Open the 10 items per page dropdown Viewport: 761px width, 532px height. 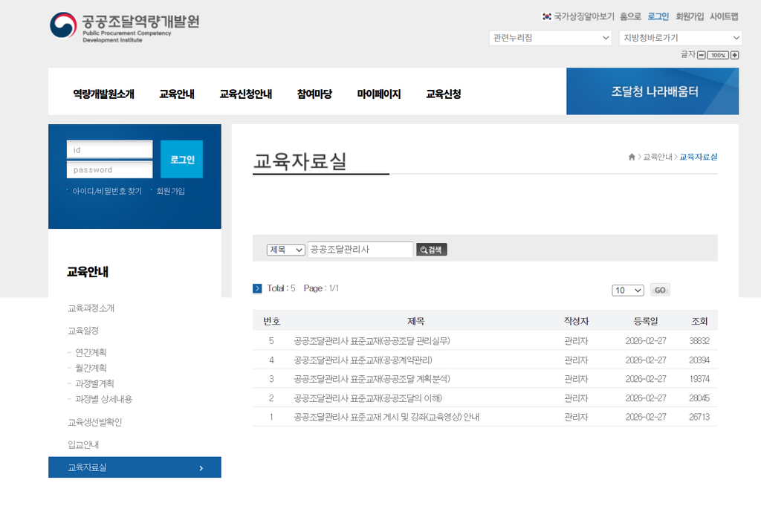[x=627, y=291]
